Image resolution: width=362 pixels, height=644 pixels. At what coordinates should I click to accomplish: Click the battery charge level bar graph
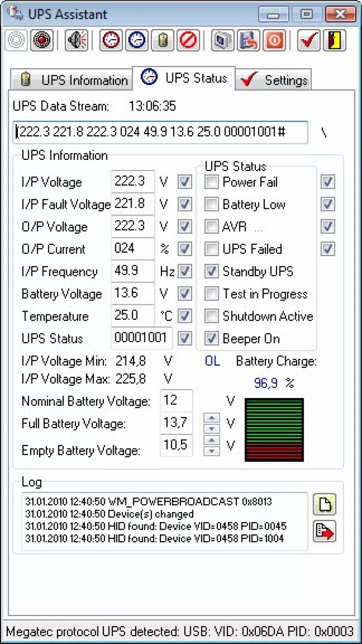(274, 429)
